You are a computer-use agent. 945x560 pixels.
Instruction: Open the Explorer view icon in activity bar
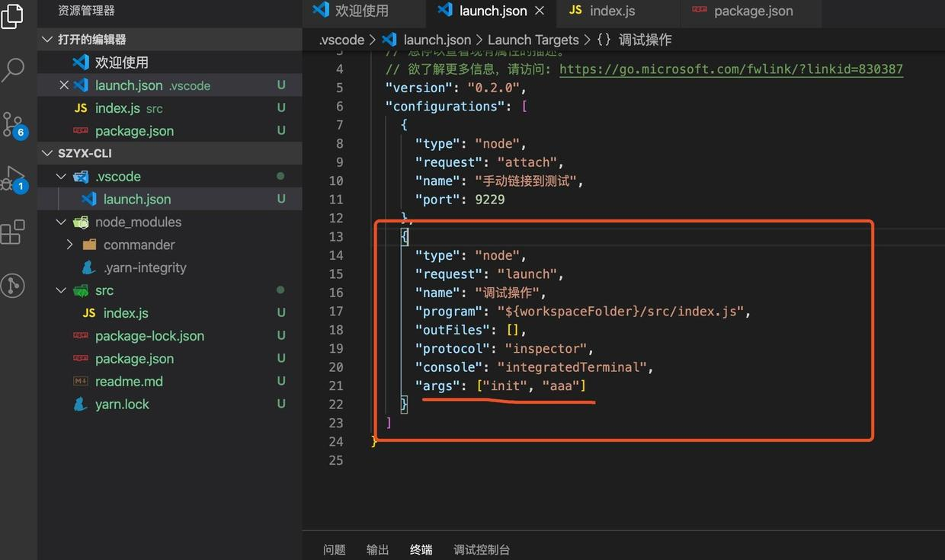(x=12, y=15)
